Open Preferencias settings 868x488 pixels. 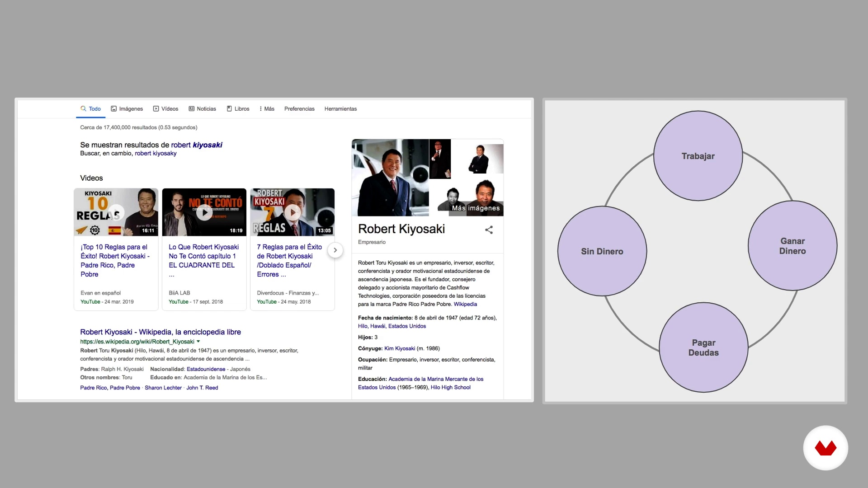[299, 109]
